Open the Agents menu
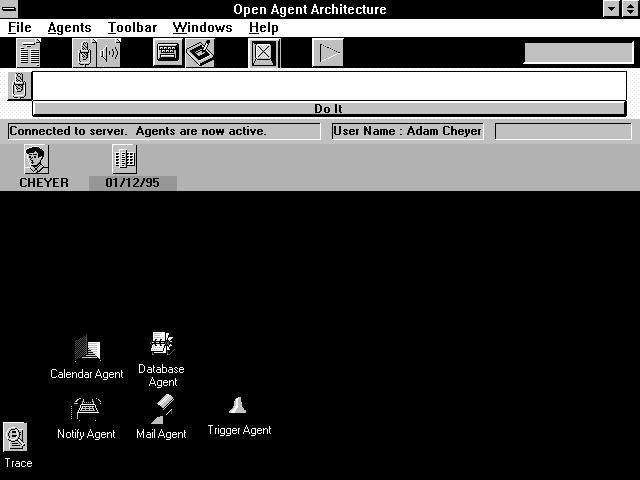The height and width of the screenshot is (480, 640). [69, 28]
